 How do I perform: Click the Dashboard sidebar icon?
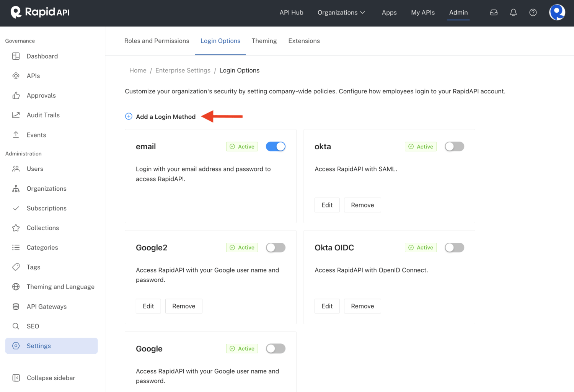pos(16,56)
